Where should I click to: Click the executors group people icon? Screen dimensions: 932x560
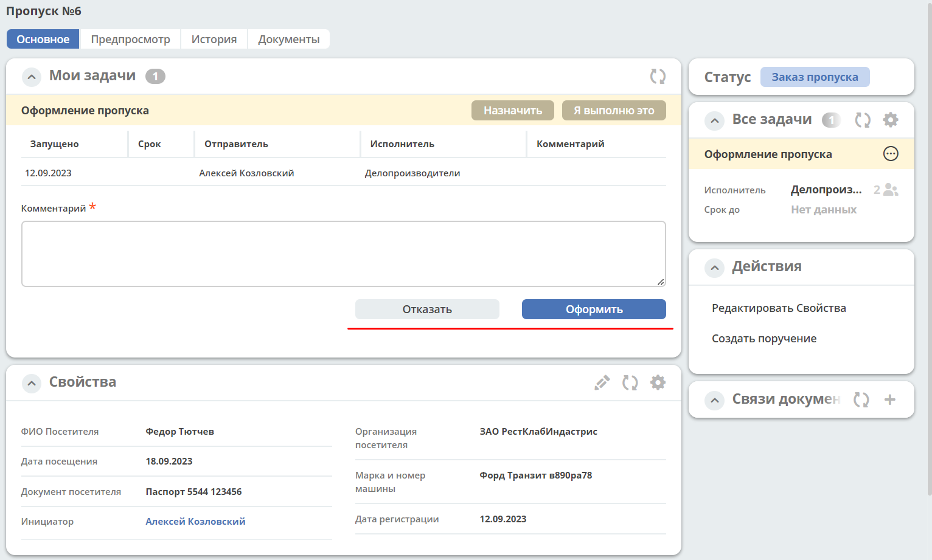891,190
